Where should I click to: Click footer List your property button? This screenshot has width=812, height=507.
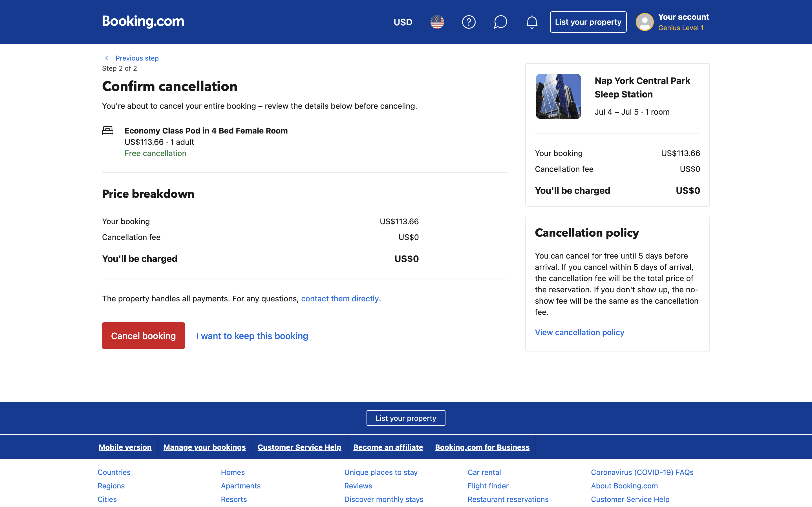(406, 418)
